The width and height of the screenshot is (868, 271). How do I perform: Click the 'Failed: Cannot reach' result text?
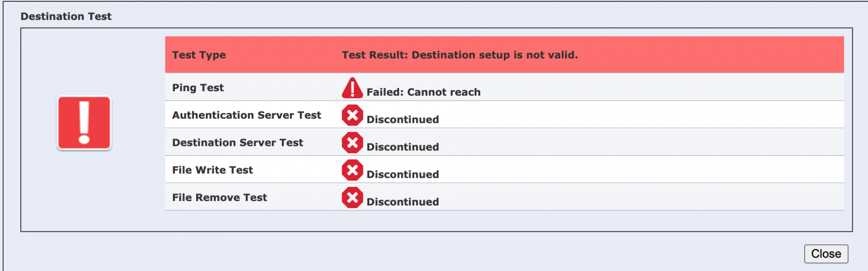point(423,92)
